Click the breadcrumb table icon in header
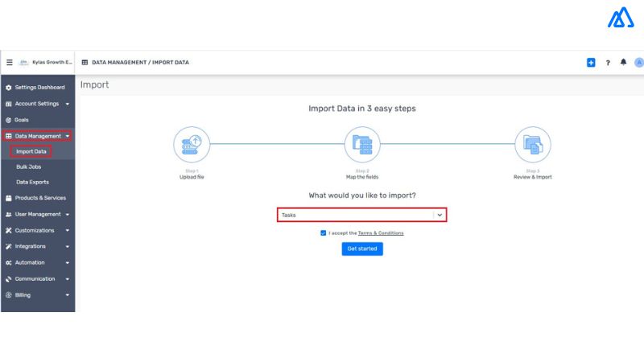644x362 pixels. coord(85,63)
